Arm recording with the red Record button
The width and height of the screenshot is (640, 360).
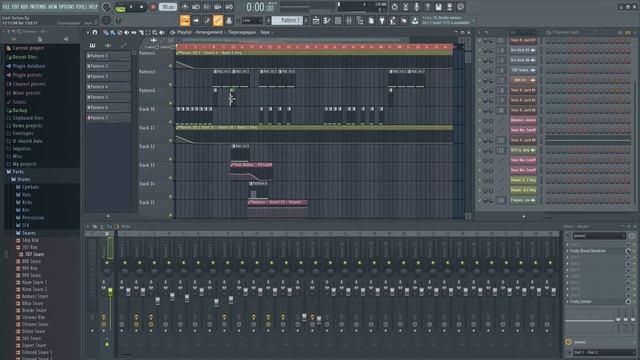[153, 7]
